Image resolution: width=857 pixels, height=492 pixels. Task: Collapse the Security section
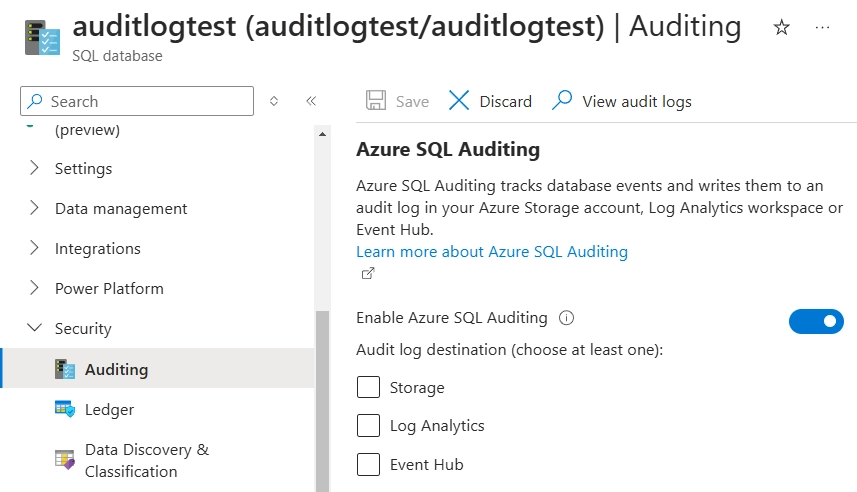83,328
